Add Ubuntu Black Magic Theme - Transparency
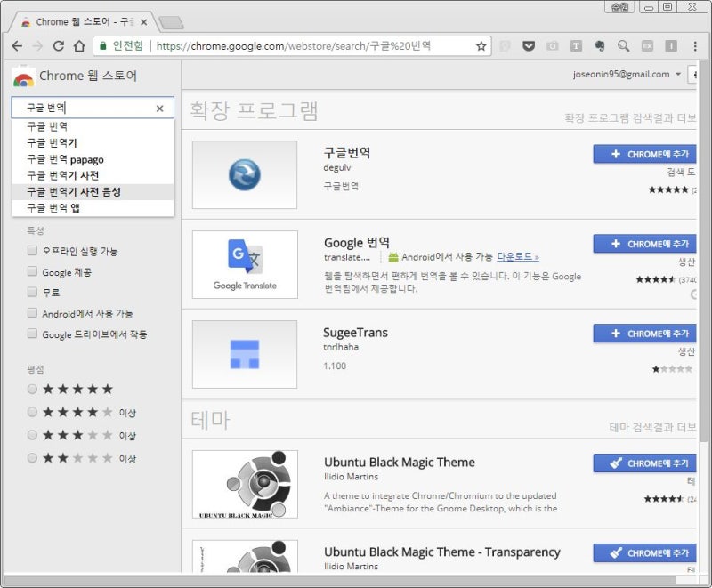 click(644, 553)
